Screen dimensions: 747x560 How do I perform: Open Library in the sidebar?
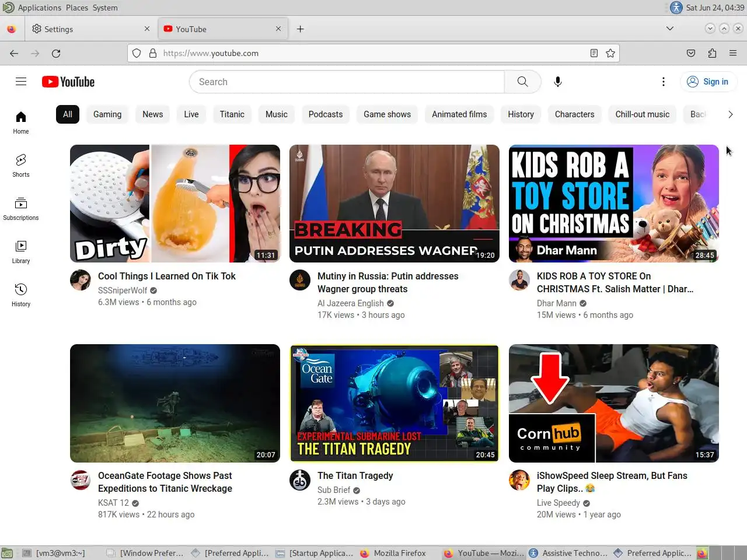[21, 252]
